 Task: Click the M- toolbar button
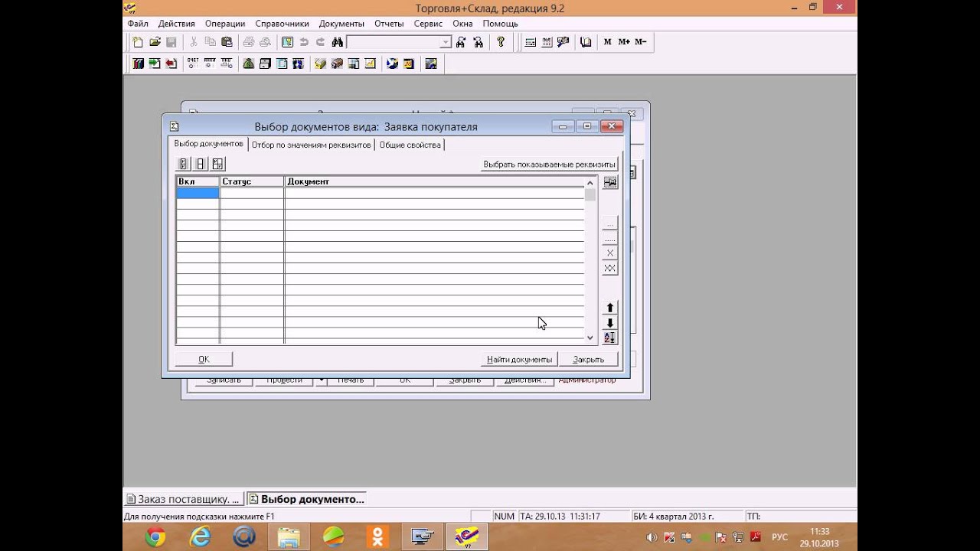tap(640, 42)
